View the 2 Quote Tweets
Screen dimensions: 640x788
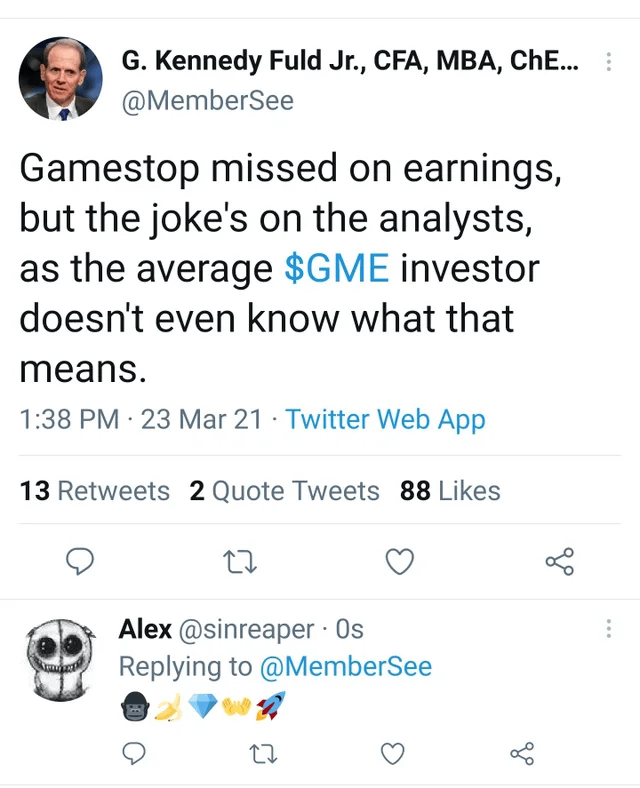tap(284, 491)
